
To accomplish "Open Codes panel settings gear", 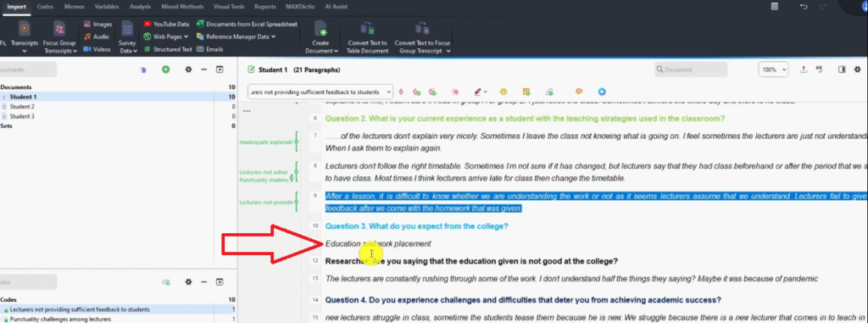I will pos(188,282).
